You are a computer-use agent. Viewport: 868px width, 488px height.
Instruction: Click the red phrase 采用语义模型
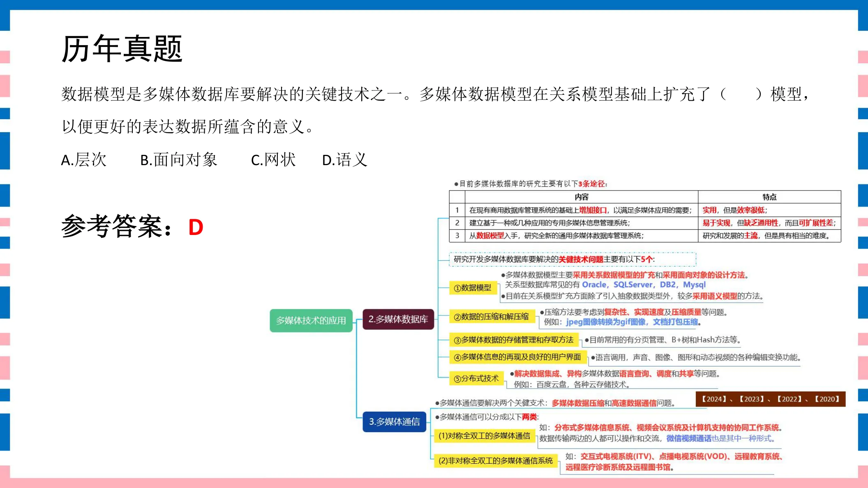715,296
